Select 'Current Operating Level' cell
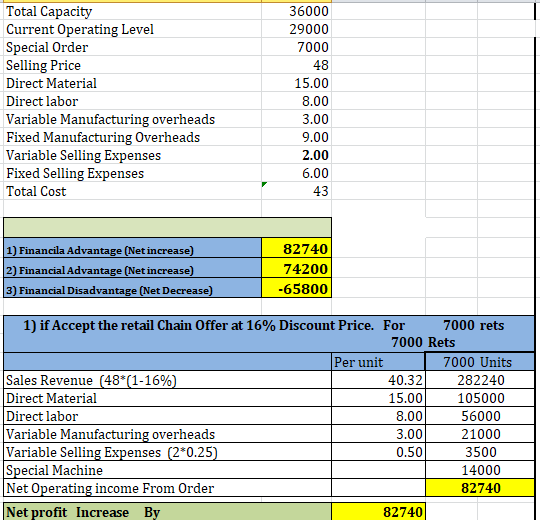 tap(132, 29)
